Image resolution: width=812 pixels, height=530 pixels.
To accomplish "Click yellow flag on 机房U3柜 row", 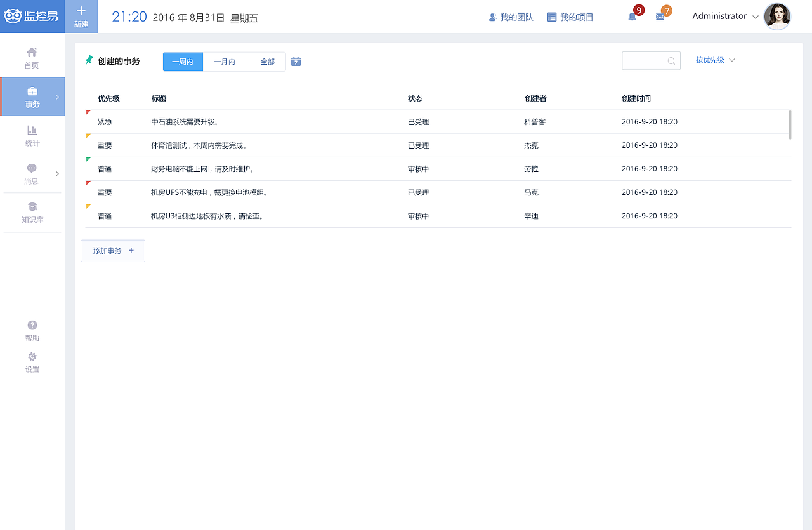I will click(88, 206).
